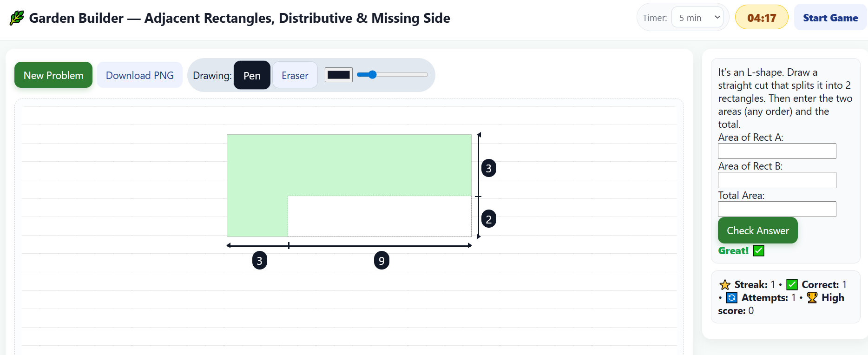Image resolution: width=868 pixels, height=355 pixels.
Task: Focus the Area of Rect A field
Action: (x=777, y=151)
